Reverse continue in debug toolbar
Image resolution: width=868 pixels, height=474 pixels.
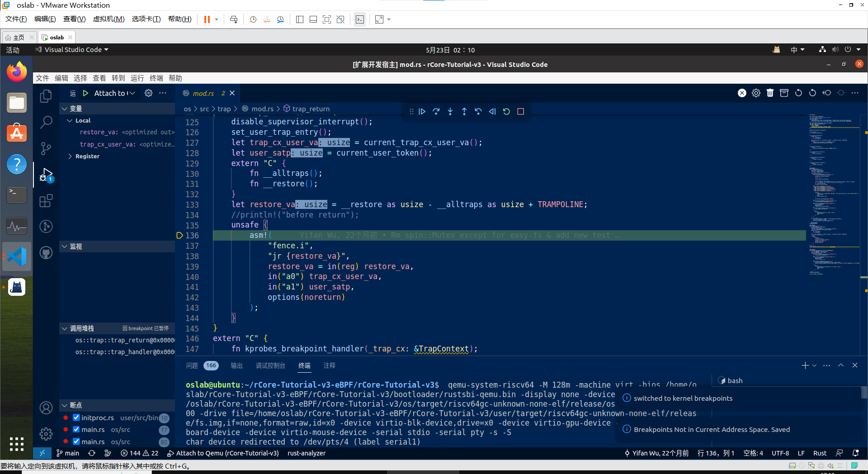click(x=492, y=111)
